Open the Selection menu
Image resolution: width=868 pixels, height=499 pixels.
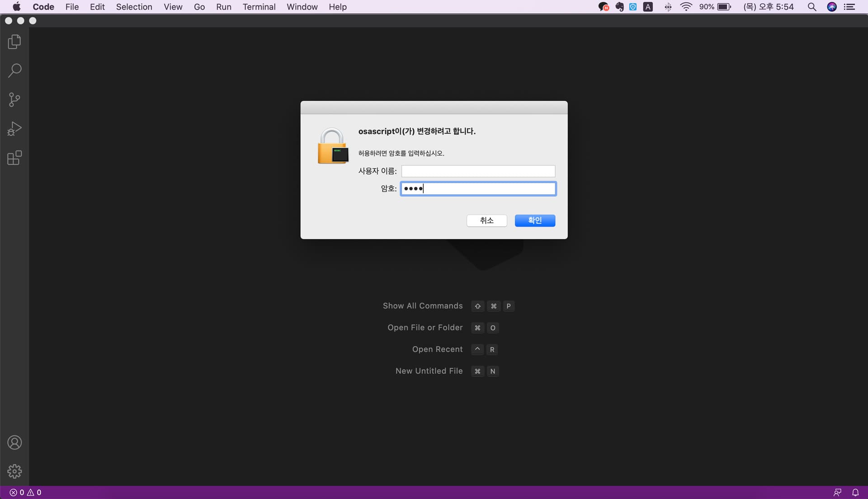134,7
